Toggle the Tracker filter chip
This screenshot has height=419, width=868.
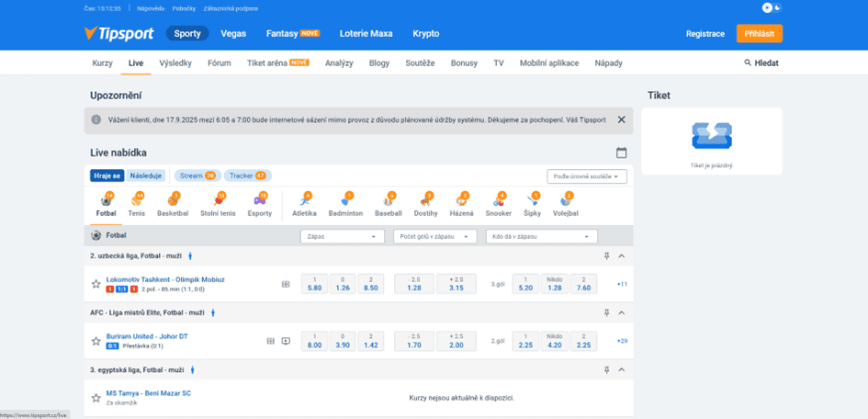(x=247, y=176)
